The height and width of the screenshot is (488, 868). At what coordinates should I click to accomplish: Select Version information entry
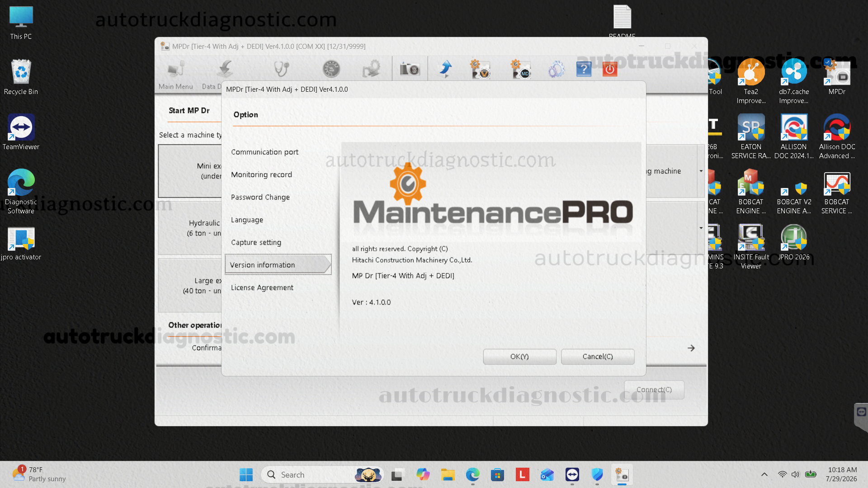point(278,265)
